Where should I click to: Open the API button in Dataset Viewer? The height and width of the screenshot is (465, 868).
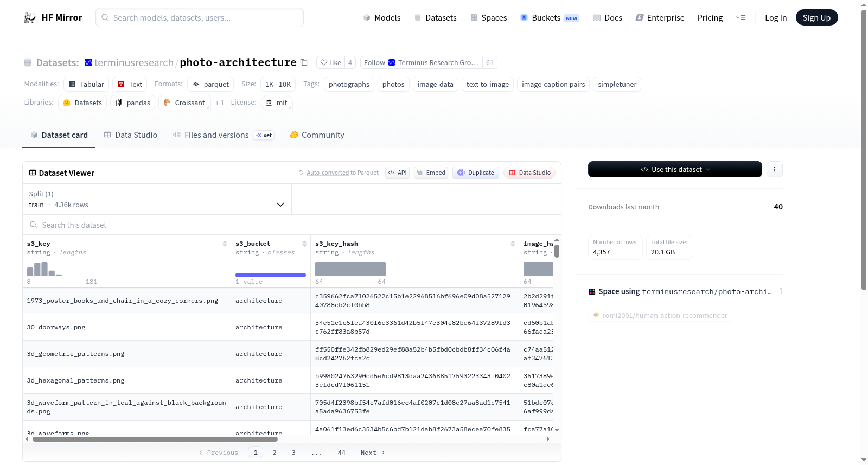click(x=397, y=173)
